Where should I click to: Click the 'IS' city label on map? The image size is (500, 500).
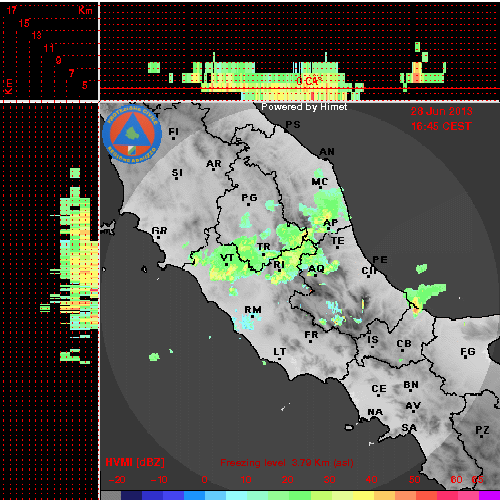click(x=373, y=340)
